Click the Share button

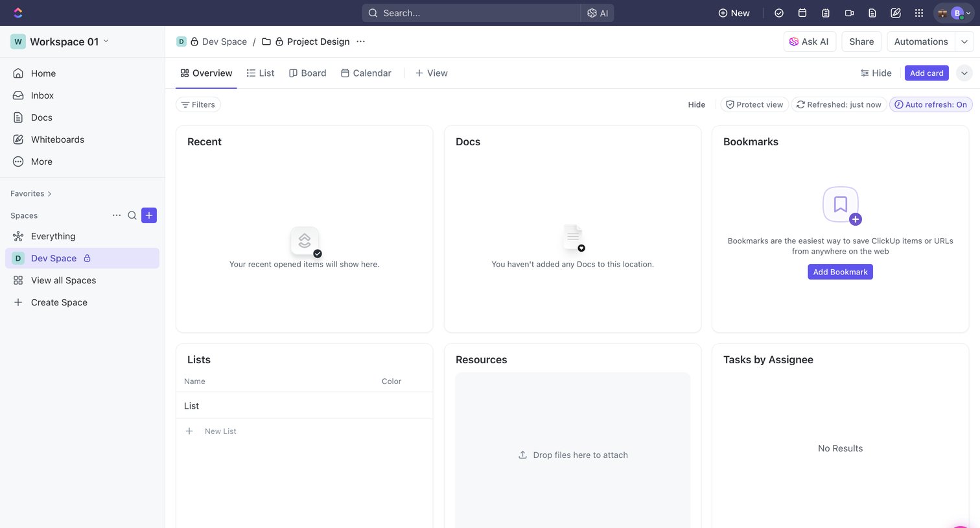[x=861, y=42]
